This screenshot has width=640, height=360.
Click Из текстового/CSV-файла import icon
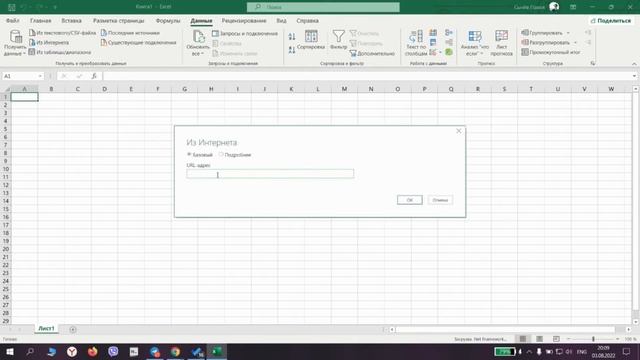tap(32, 33)
